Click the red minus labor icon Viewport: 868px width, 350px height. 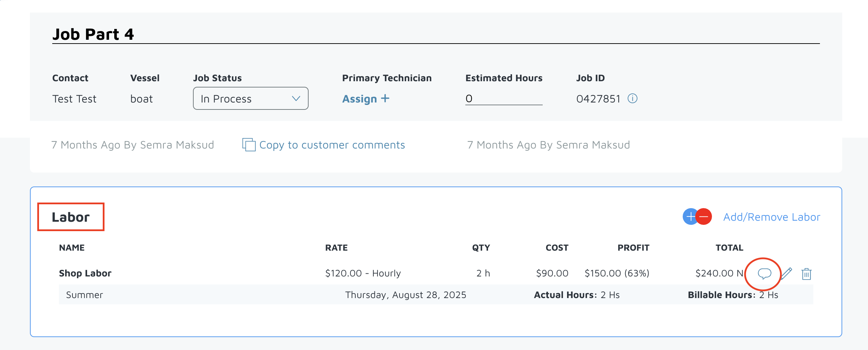[704, 217]
